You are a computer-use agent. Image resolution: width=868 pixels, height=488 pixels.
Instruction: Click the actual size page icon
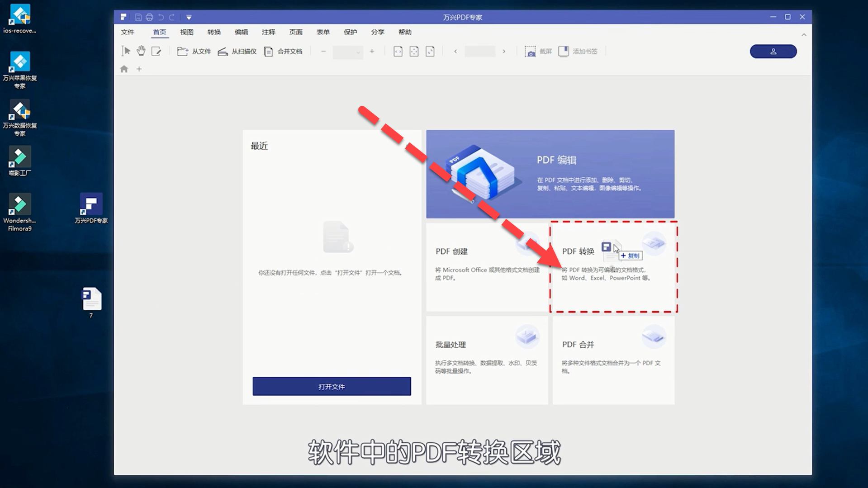click(430, 52)
